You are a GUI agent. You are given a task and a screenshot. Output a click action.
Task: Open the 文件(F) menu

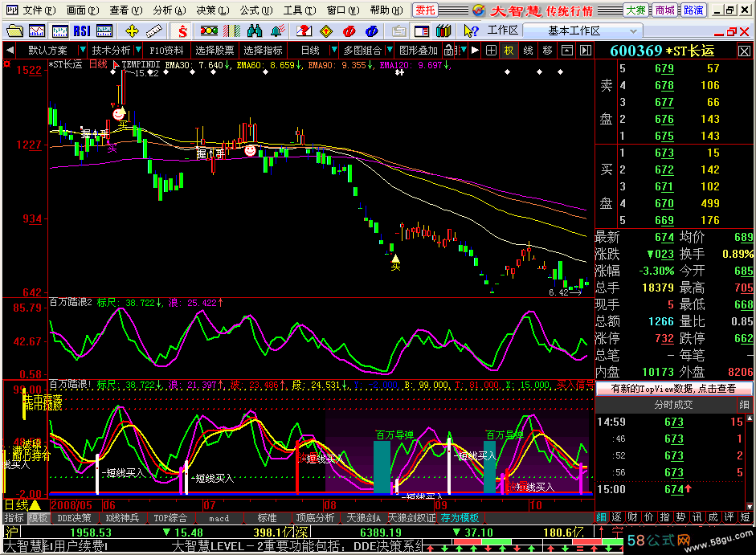[x=39, y=10]
